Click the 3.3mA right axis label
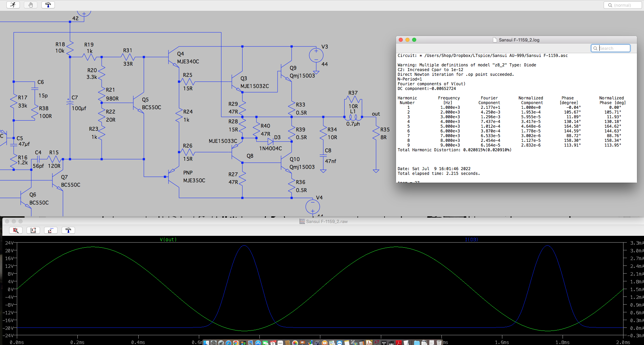Screen dimensions: 644x345 [637, 243]
